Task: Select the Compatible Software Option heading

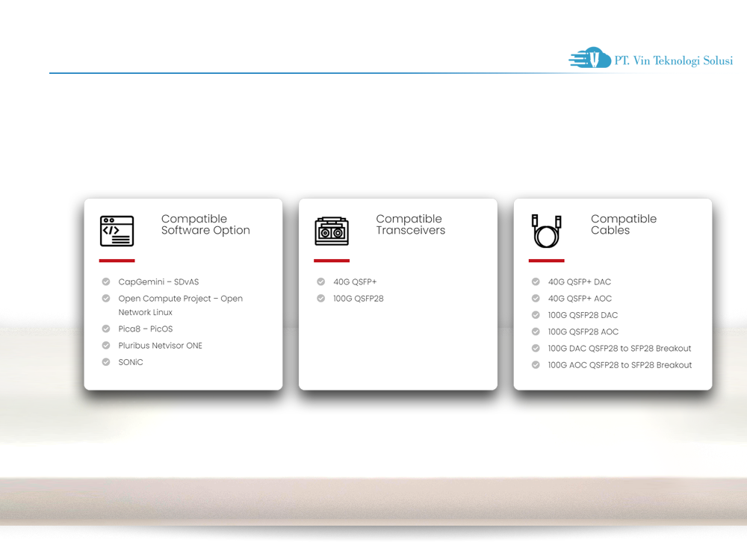Action: pyautogui.click(x=205, y=225)
